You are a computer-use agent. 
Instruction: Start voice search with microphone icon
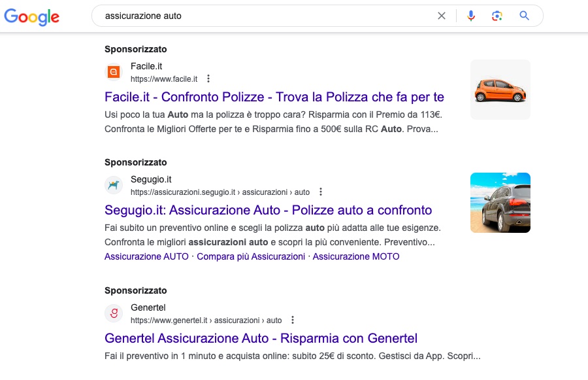(x=471, y=16)
